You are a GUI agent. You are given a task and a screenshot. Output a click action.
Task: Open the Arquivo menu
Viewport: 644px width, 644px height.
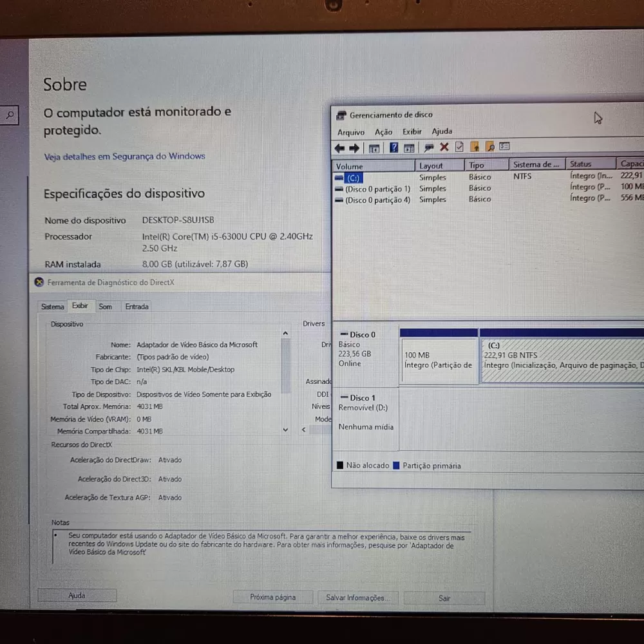[351, 132]
